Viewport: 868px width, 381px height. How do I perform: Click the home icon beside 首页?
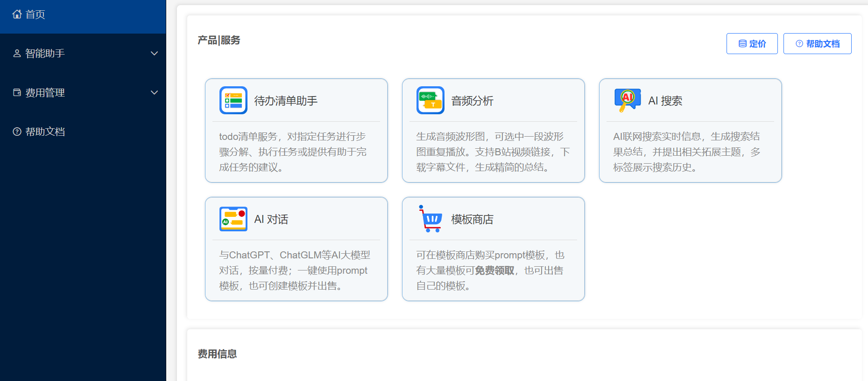[17, 14]
